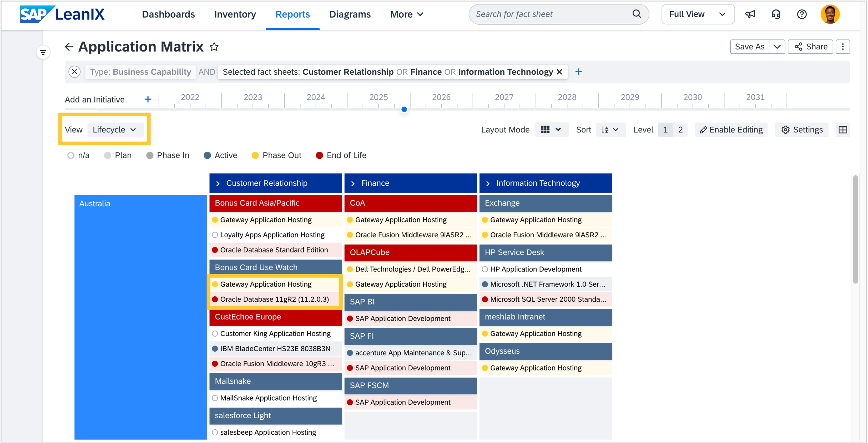
Task: Click the Enable Editing button
Action: point(731,130)
